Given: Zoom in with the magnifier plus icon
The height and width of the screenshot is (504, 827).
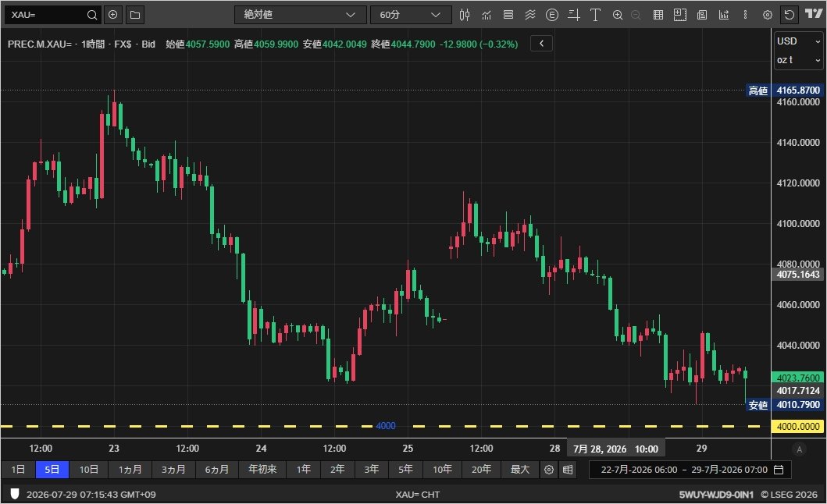Looking at the screenshot, I should click(618, 15).
